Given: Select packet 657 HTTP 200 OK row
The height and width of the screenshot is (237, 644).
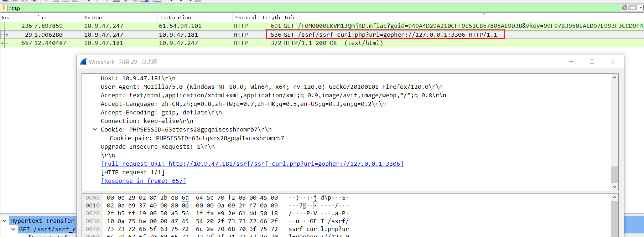Looking at the screenshot, I should (x=322, y=43).
